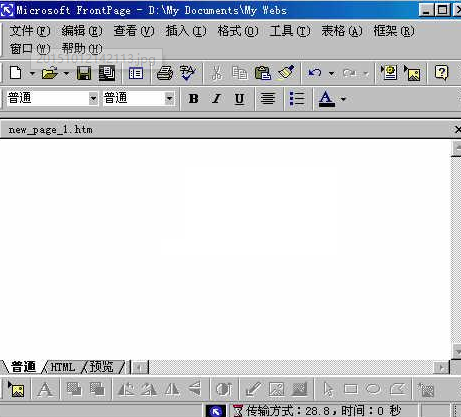Click the Redo icon
This screenshot has width=461, height=417.
(349, 73)
